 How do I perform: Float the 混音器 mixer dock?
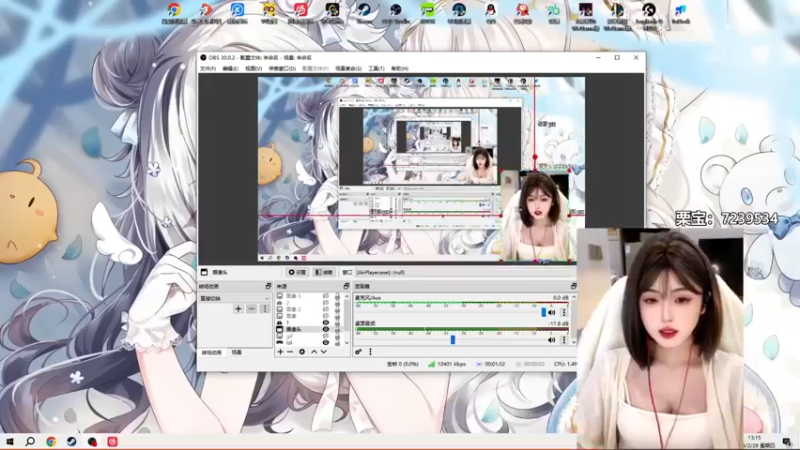tap(573, 286)
